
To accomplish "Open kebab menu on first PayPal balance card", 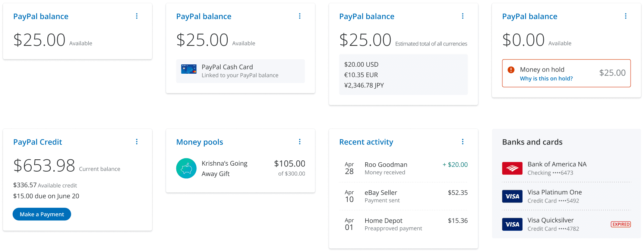I will pyautogui.click(x=137, y=16).
